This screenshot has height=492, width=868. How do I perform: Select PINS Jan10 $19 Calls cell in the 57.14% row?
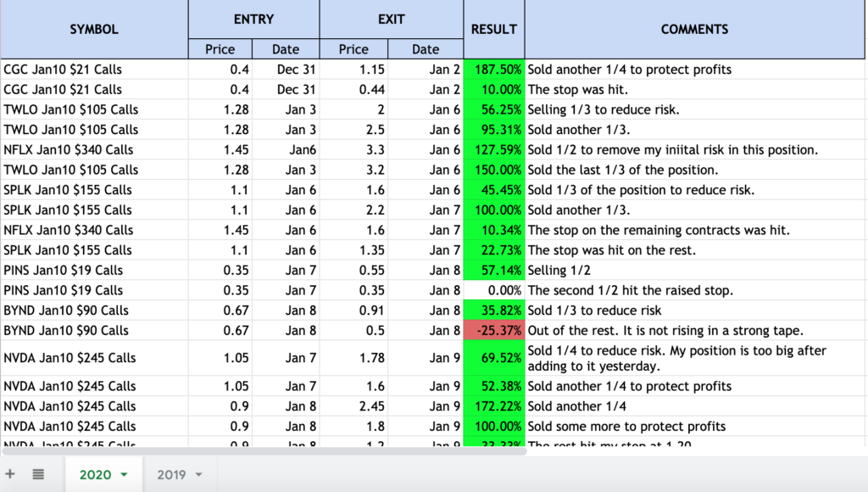pyautogui.click(x=94, y=270)
